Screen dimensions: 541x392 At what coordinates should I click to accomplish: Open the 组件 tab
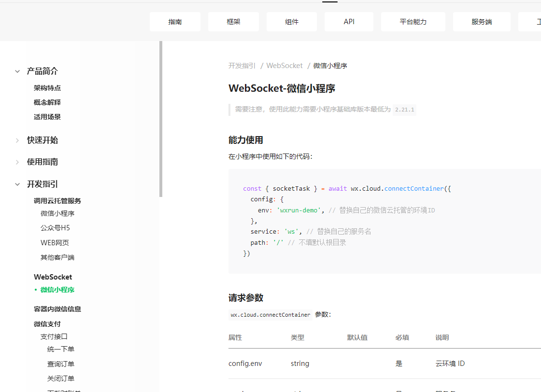292,22
